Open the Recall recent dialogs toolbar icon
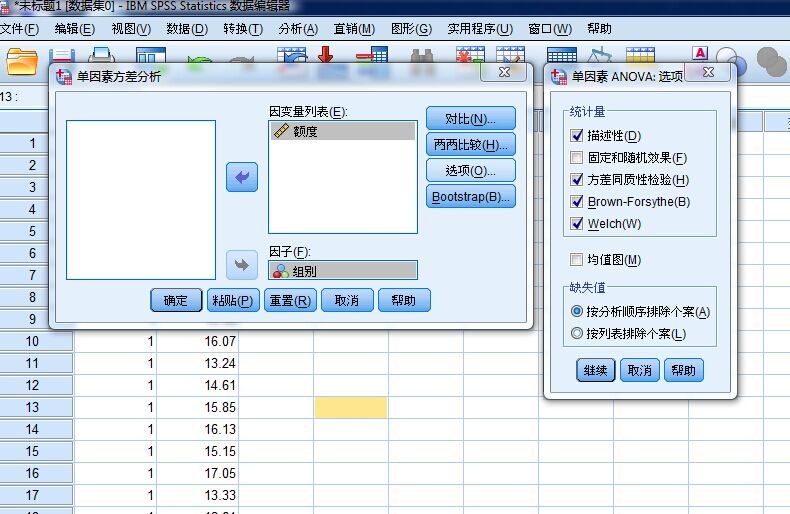 point(151,55)
